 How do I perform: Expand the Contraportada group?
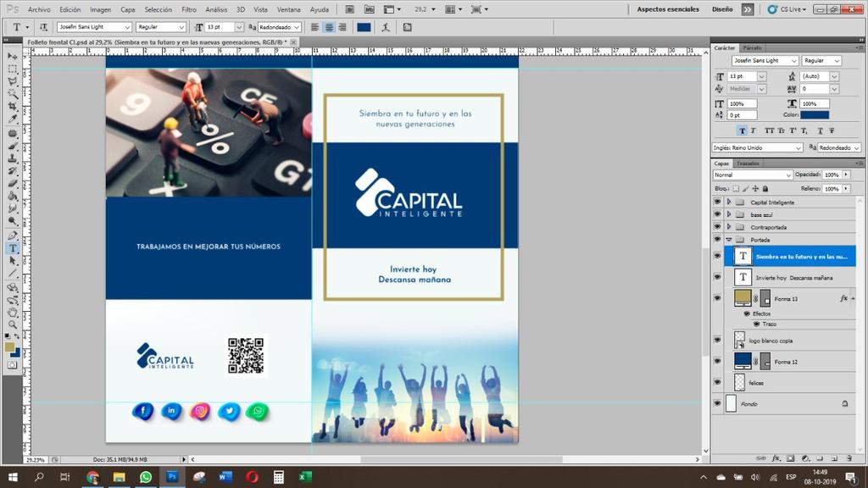click(729, 227)
